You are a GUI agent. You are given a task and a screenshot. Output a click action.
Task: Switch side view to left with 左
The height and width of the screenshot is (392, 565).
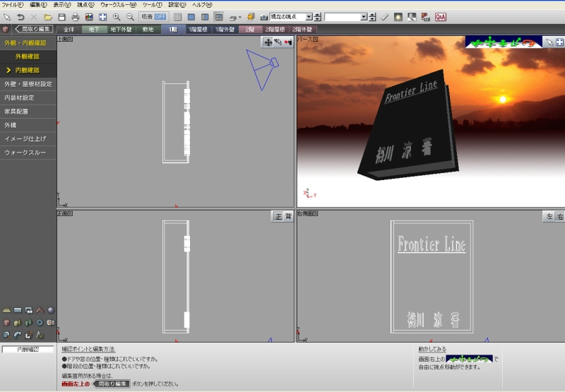[x=548, y=216]
